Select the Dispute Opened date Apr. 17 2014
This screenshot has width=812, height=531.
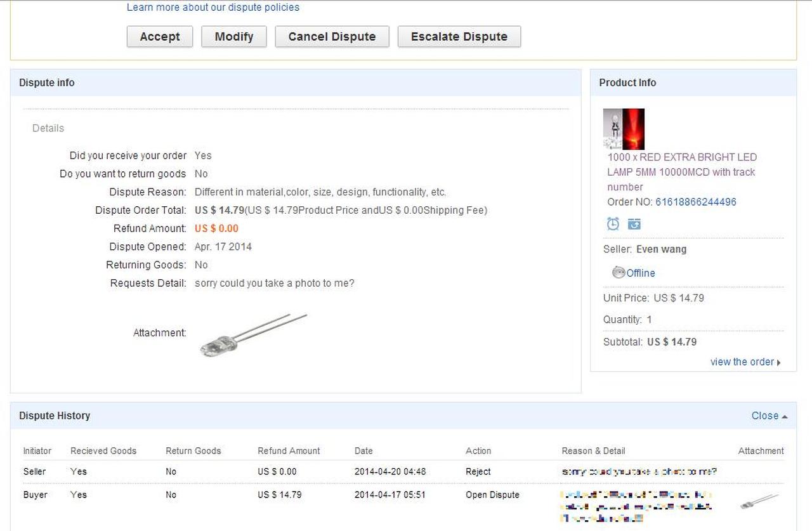223,247
